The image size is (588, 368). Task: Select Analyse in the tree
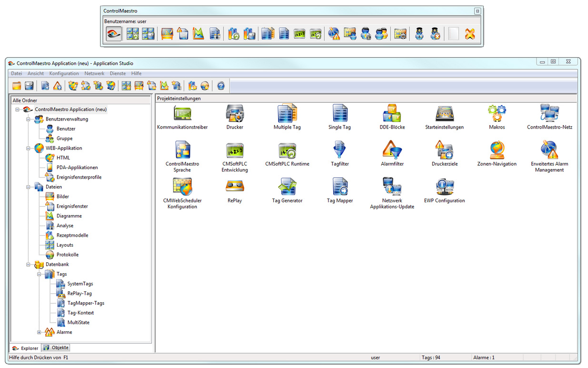tap(65, 226)
